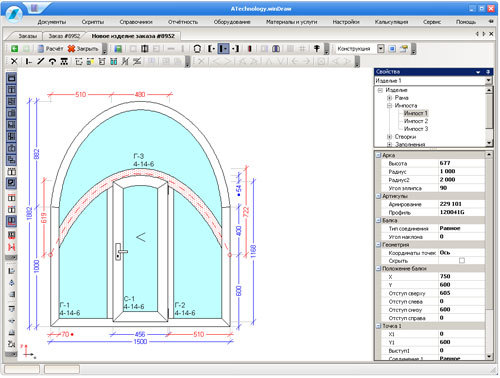Open the Калькуляция menu
Viewport: 500px width, 378px height.
coord(391,22)
